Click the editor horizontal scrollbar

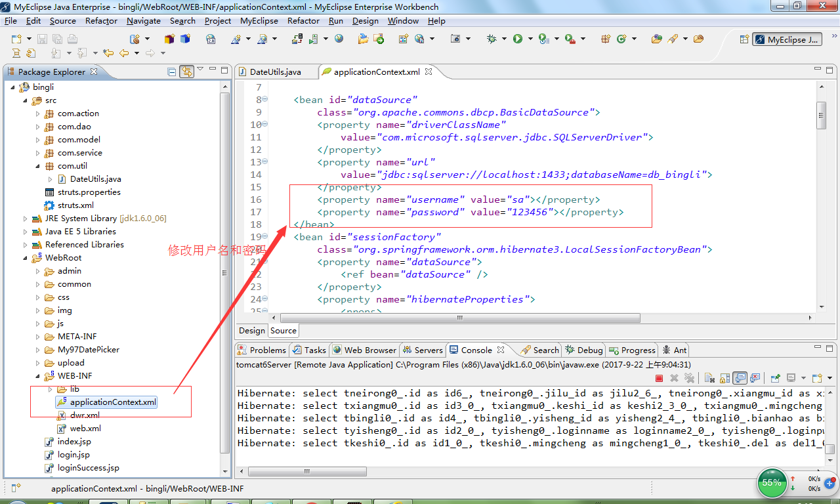pyautogui.click(x=460, y=318)
